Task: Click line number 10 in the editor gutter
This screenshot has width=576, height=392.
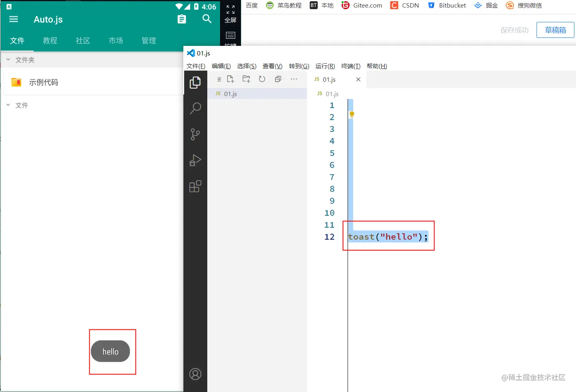Action: (329, 213)
